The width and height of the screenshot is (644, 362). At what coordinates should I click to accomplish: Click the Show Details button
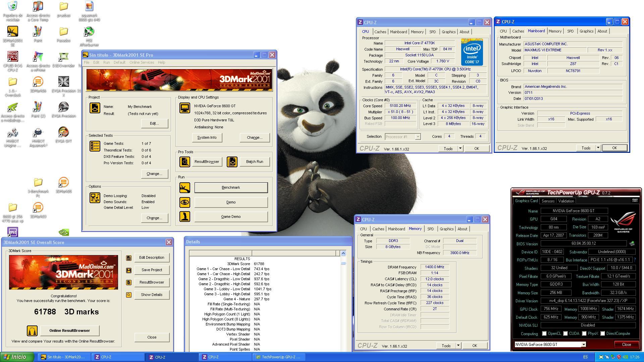[152, 295]
